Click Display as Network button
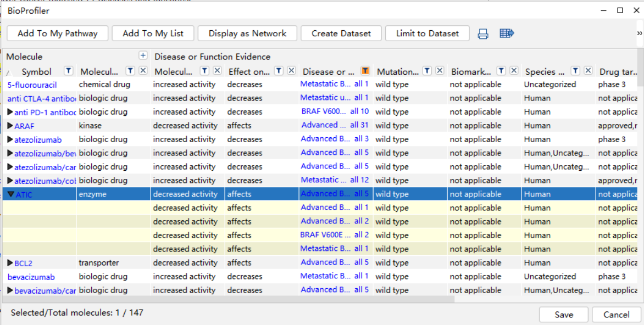644x325 pixels. coord(247,33)
